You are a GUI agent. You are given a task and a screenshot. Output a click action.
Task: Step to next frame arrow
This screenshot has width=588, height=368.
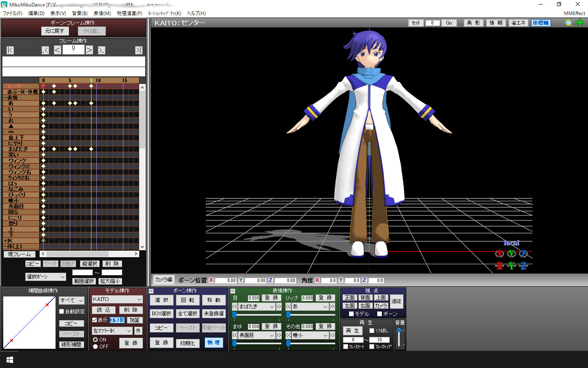coord(89,50)
